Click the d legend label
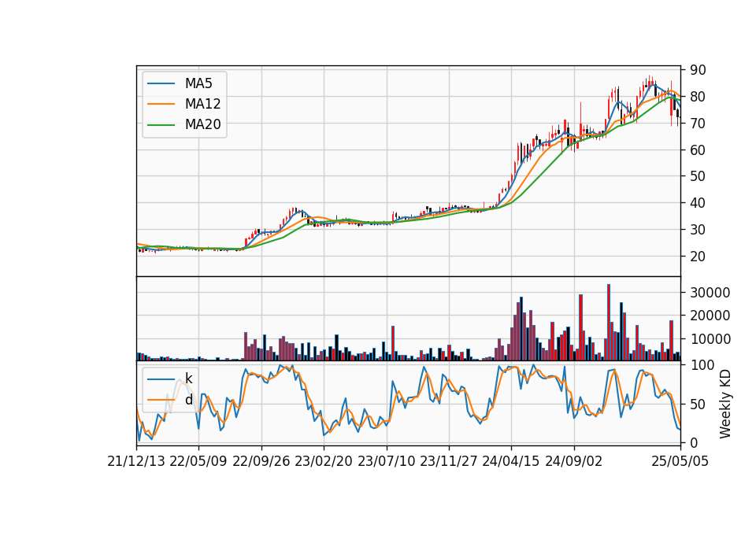The width and height of the screenshot is (756, 543). coord(188,400)
